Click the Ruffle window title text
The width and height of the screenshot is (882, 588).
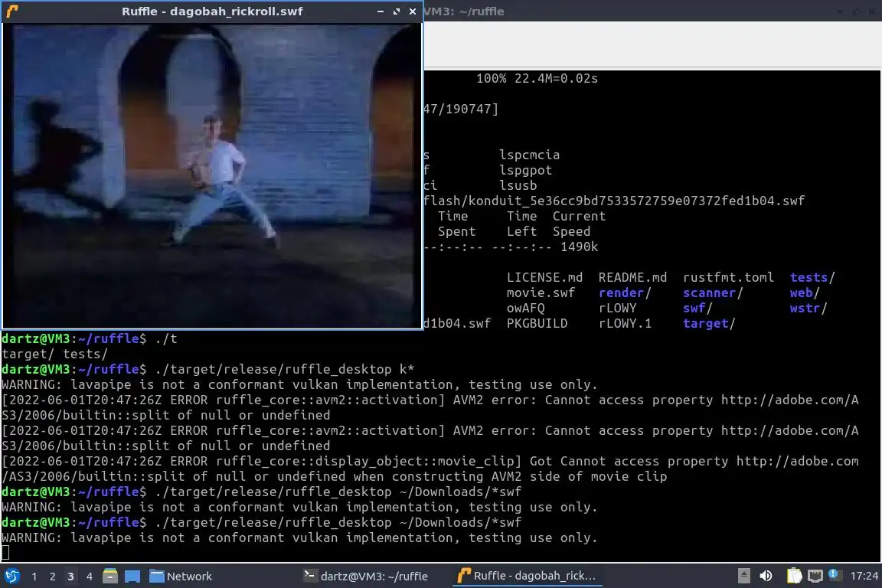point(212,11)
